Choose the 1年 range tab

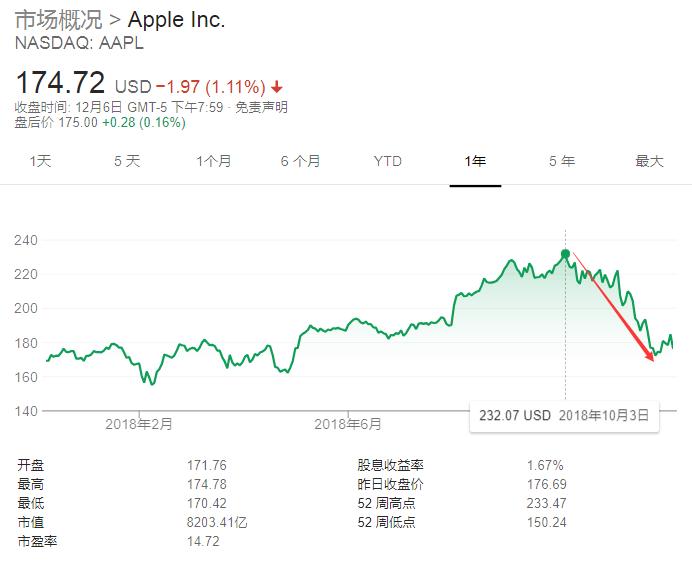tap(475, 161)
